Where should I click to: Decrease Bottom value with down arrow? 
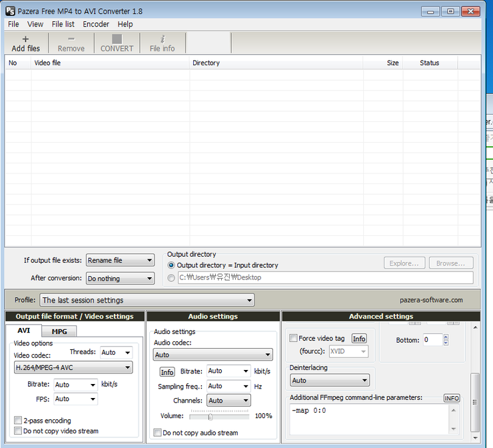(446, 343)
